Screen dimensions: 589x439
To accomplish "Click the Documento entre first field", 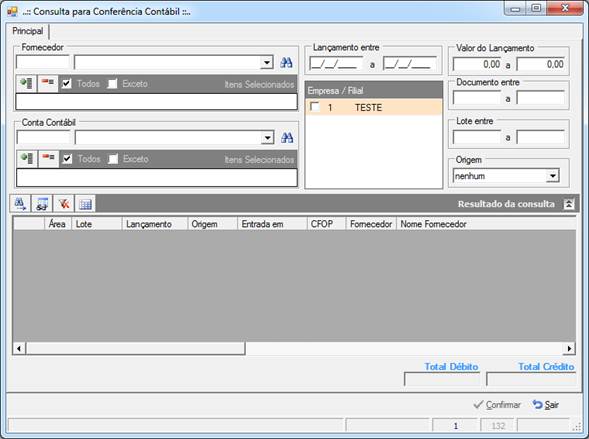I will coord(477,98).
